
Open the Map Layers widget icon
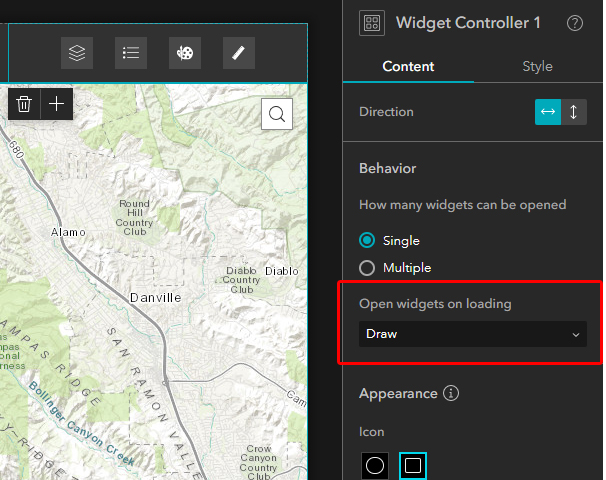coord(77,53)
